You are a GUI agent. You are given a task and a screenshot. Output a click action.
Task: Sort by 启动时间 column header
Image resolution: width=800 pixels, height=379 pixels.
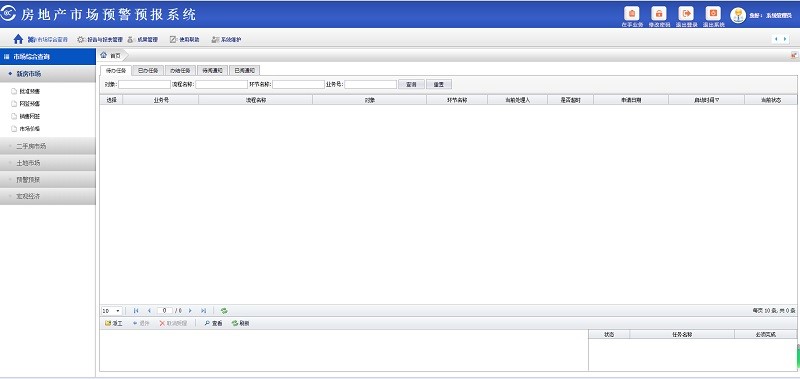[706, 100]
